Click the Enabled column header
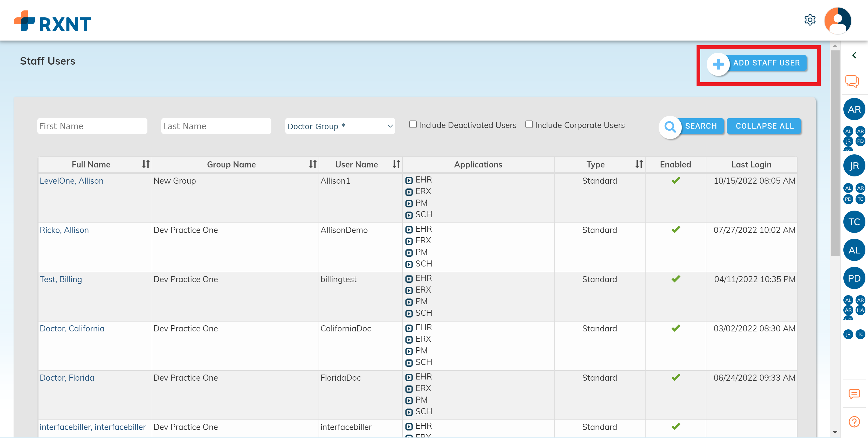 point(675,165)
